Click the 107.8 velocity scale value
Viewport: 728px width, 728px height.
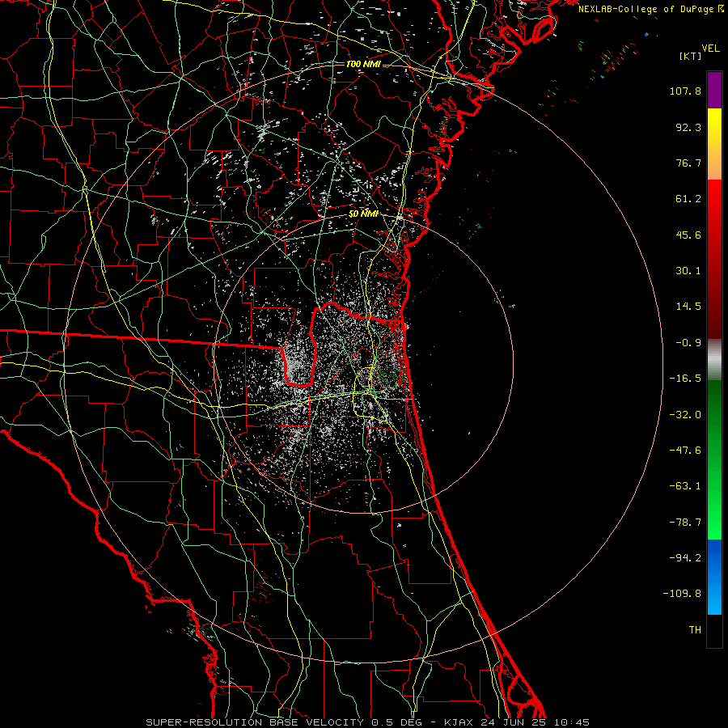685,91
